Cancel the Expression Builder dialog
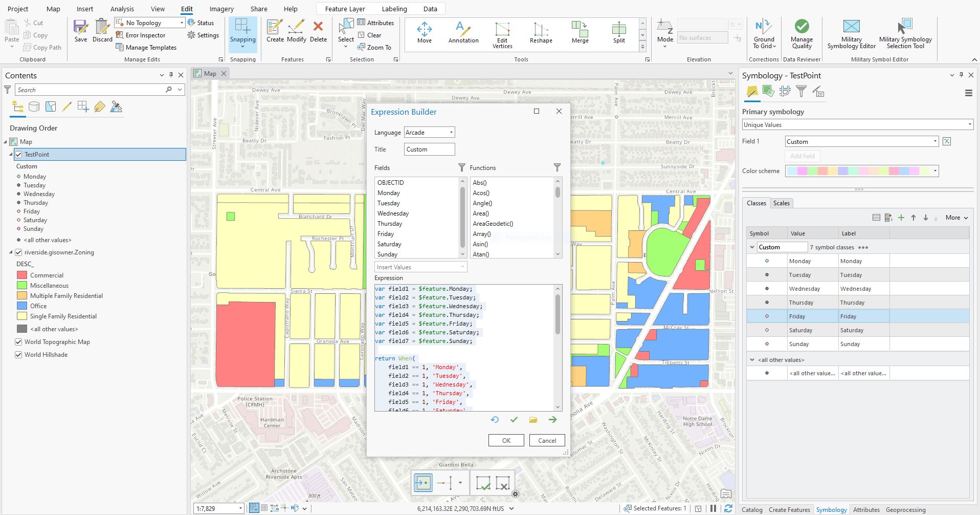The image size is (980, 515). tap(547, 440)
